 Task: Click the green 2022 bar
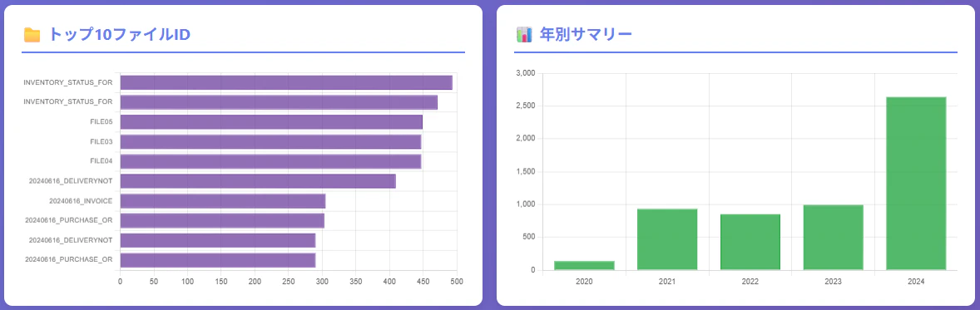[750, 243]
